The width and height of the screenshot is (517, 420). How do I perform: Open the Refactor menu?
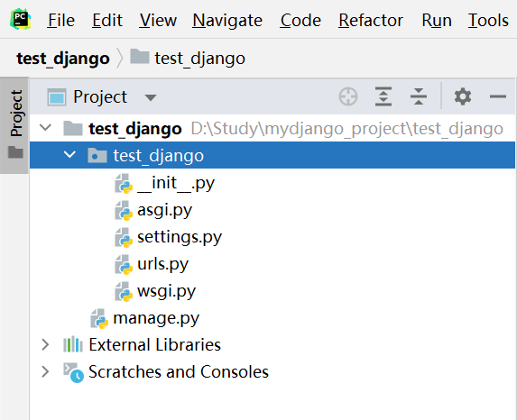[371, 21]
